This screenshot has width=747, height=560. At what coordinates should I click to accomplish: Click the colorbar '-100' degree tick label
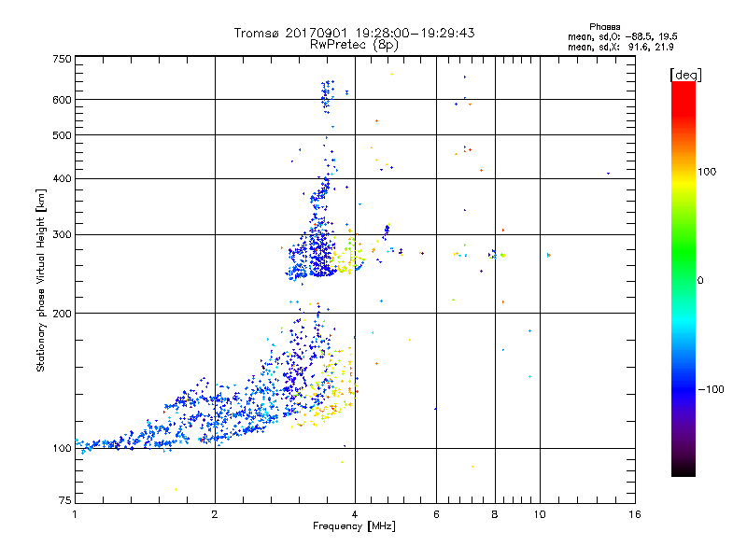[x=711, y=389]
